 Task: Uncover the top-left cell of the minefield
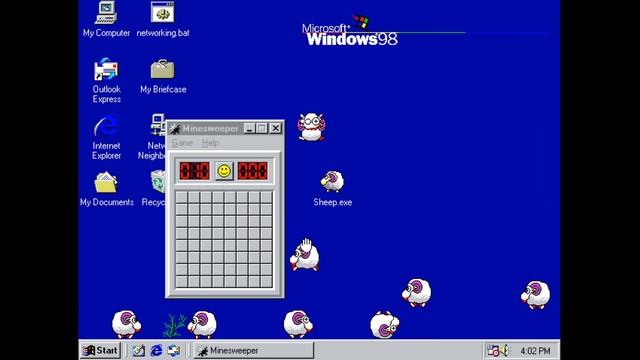[182, 197]
